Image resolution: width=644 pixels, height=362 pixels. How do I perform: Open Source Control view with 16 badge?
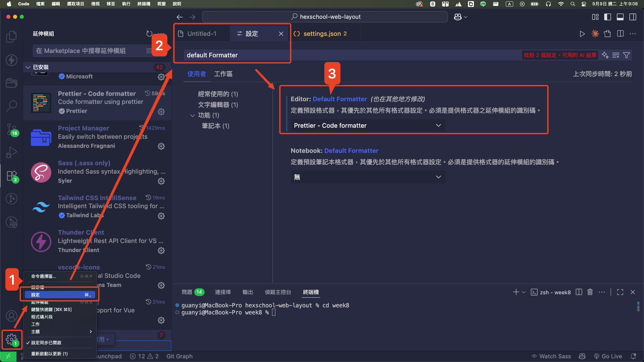point(11,129)
